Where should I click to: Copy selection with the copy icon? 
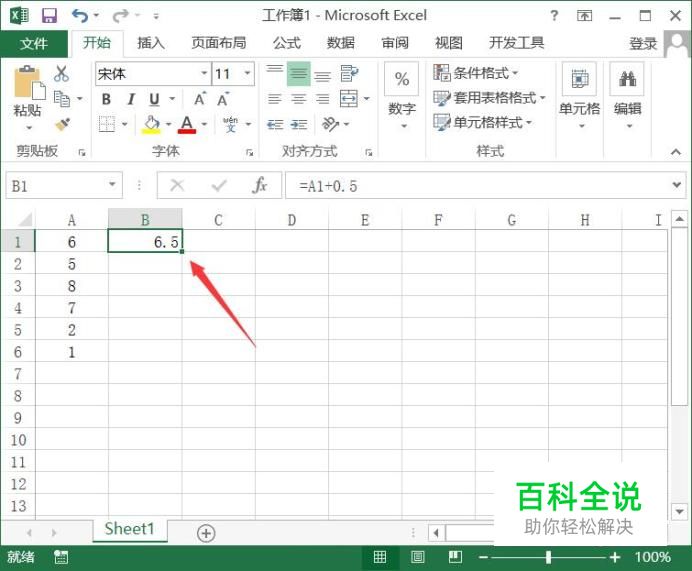61,99
